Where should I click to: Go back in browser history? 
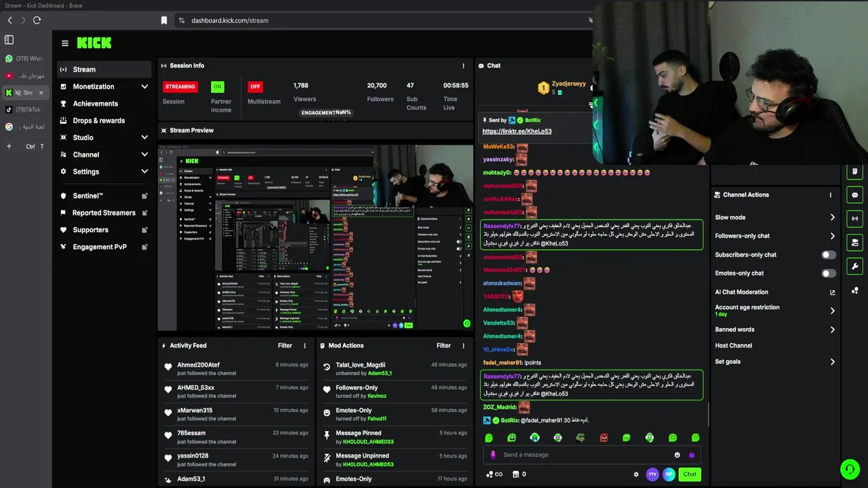tap(9, 20)
